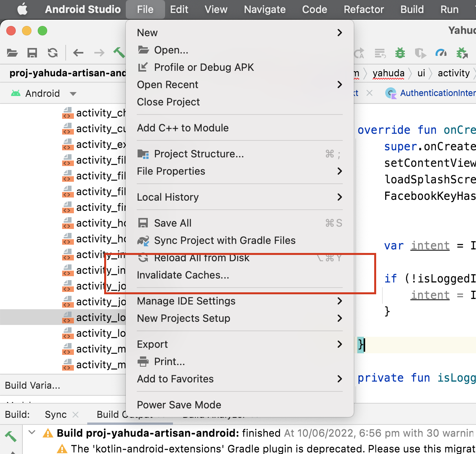Click the forward navigation arrow
The height and width of the screenshot is (454, 476).
pyautogui.click(x=99, y=53)
